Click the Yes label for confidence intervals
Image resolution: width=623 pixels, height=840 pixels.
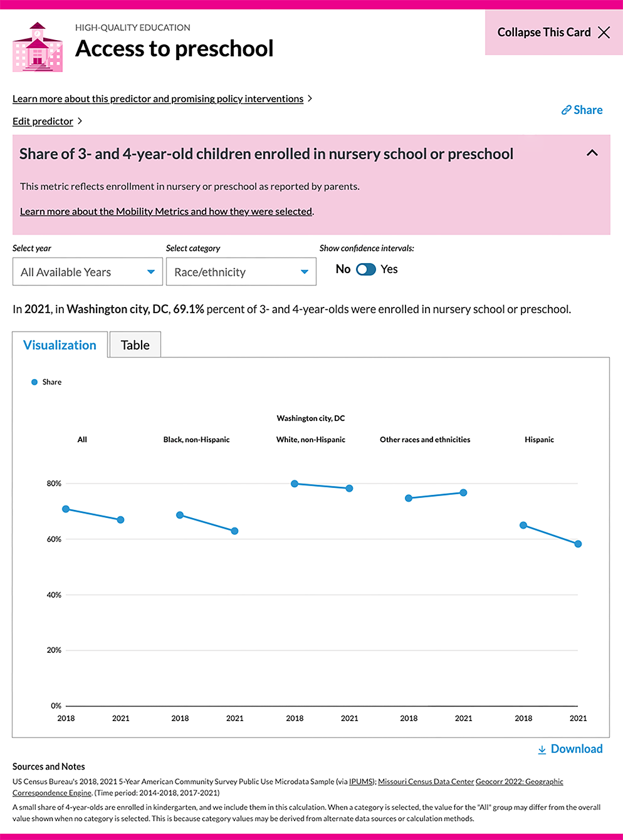(389, 269)
